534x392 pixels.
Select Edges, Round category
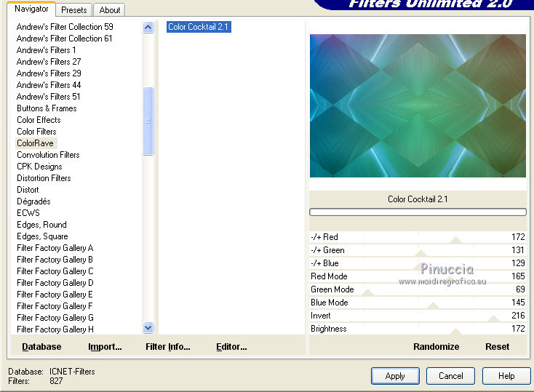point(41,225)
